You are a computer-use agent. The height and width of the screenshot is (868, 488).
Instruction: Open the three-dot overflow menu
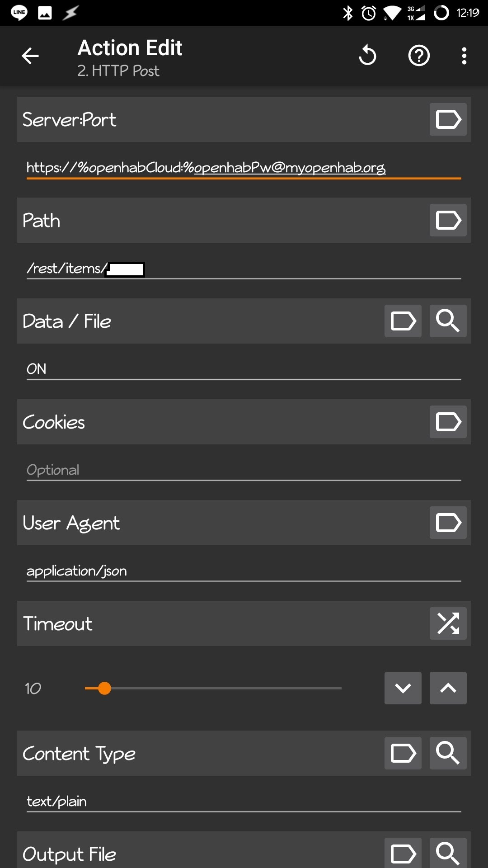pyautogui.click(x=464, y=56)
